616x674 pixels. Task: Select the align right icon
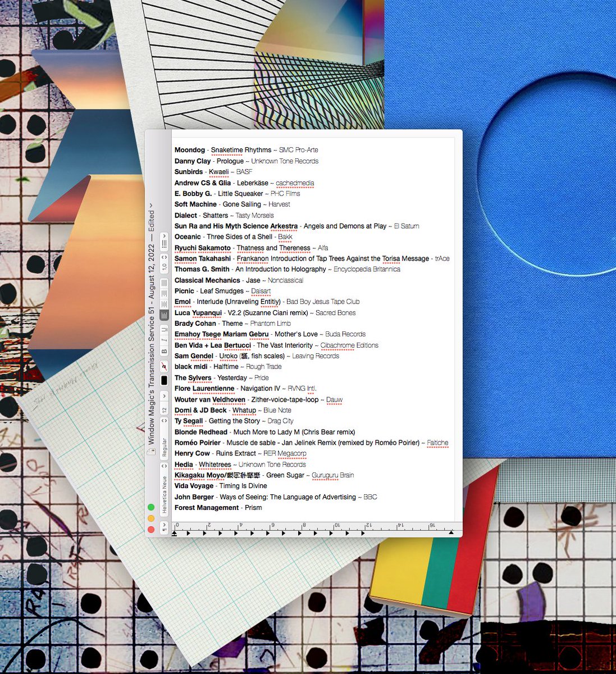tap(164, 294)
